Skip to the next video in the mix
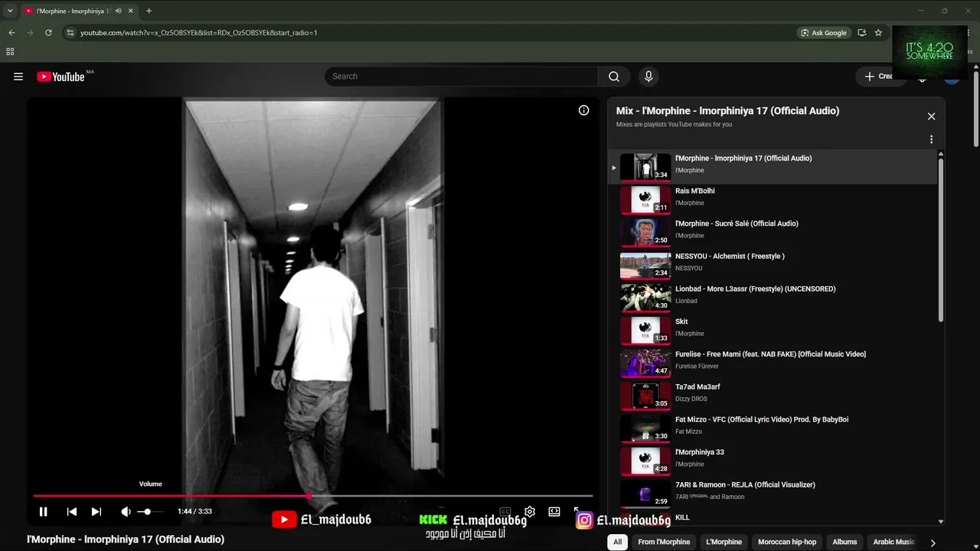 (x=96, y=512)
